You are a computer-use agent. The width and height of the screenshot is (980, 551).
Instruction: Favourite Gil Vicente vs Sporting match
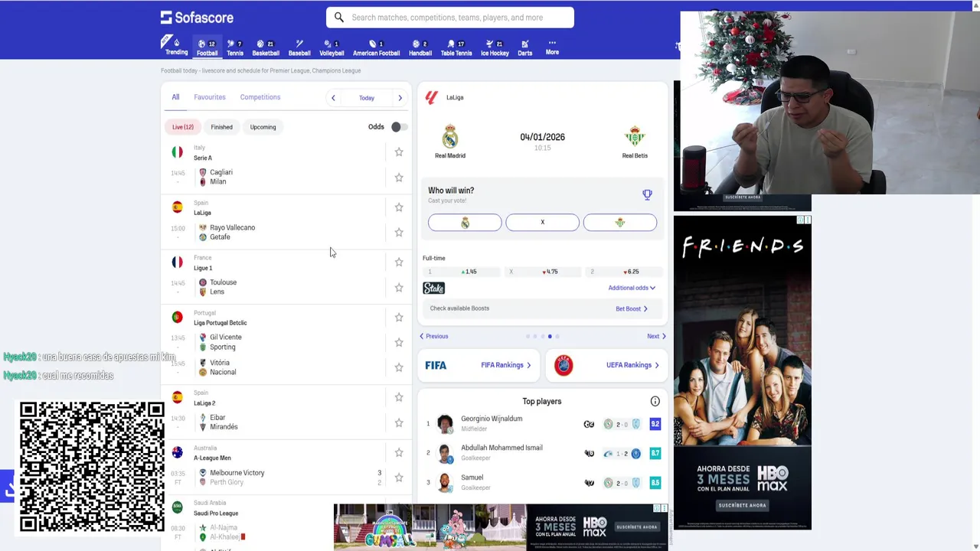pos(399,342)
